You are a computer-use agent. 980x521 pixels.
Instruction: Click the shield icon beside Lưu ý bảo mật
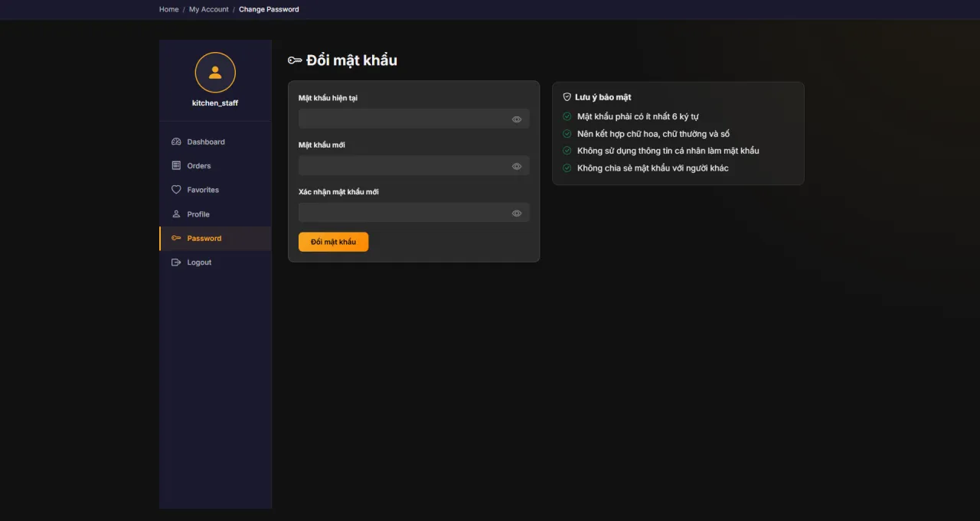[567, 97]
